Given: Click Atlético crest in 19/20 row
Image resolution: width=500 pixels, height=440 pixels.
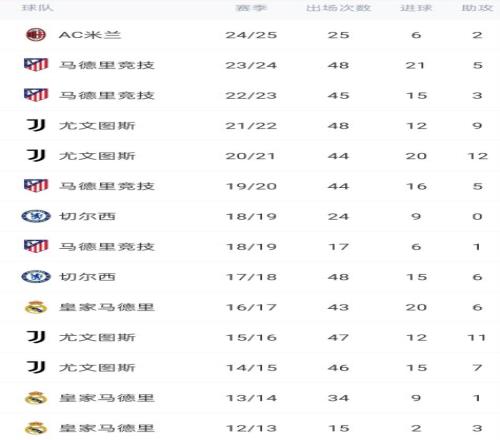Looking at the screenshot, I should coord(36,186).
